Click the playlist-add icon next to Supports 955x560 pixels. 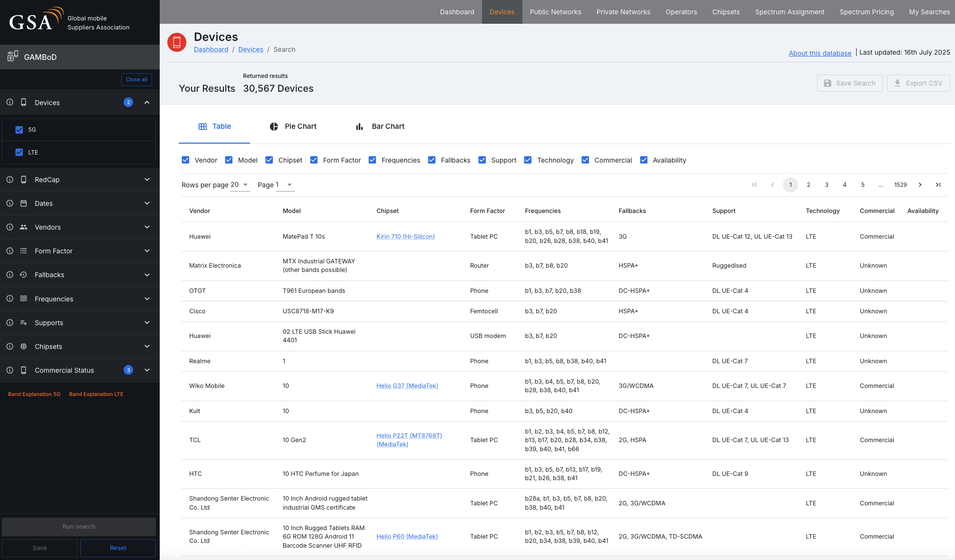pos(23,323)
